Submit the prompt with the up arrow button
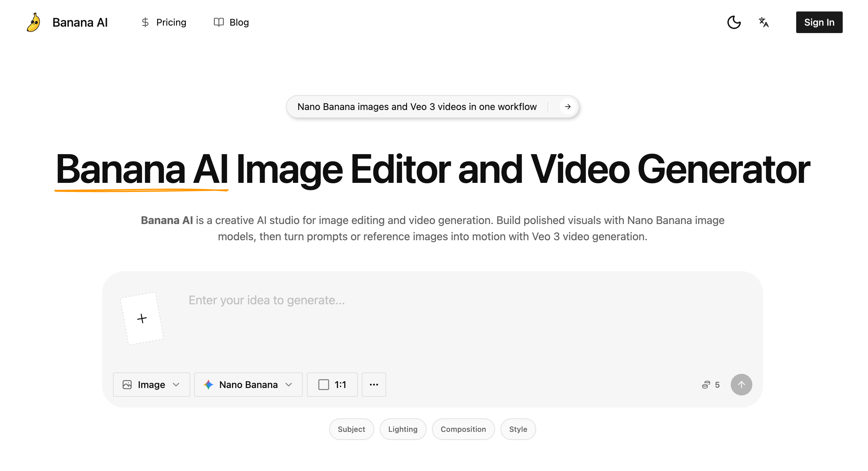868x471 pixels. coord(741,385)
